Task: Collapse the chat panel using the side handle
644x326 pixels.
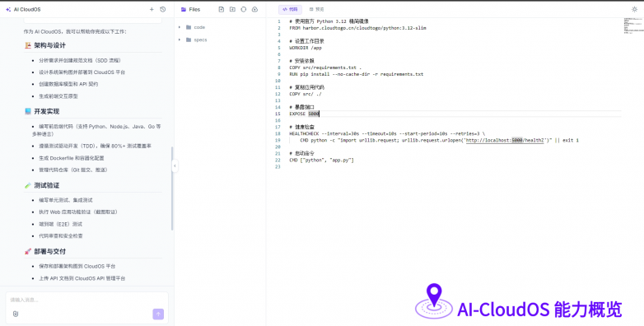Action: point(175,165)
